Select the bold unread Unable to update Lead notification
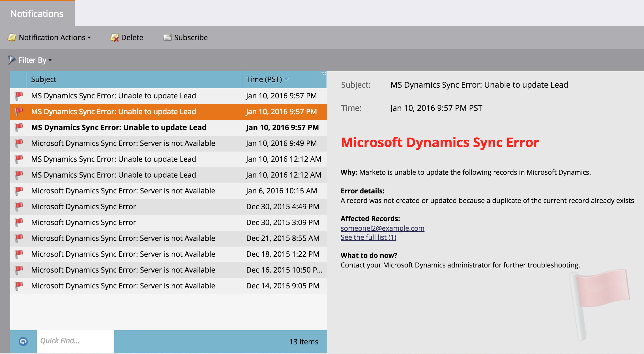The image size is (644, 354). point(119,128)
